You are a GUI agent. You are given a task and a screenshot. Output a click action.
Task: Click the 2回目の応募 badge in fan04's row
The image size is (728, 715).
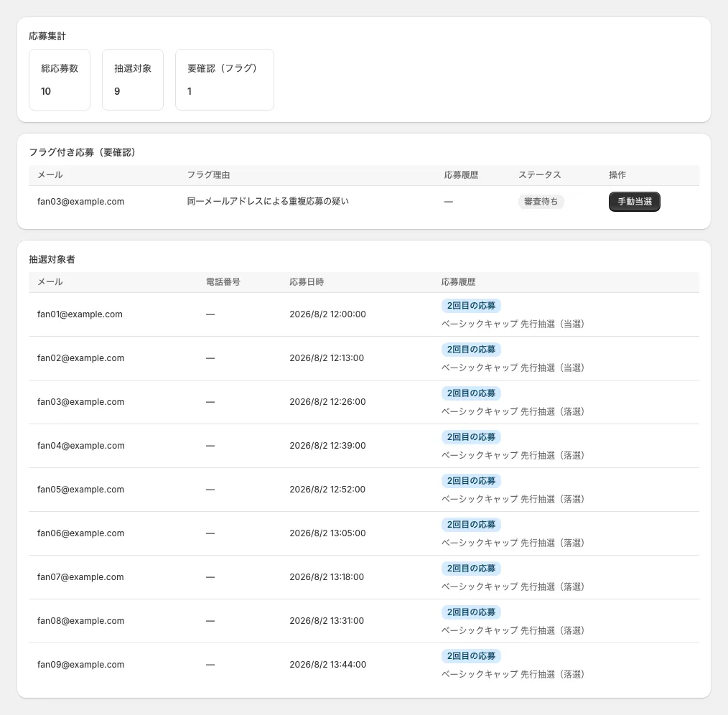pyautogui.click(x=471, y=437)
